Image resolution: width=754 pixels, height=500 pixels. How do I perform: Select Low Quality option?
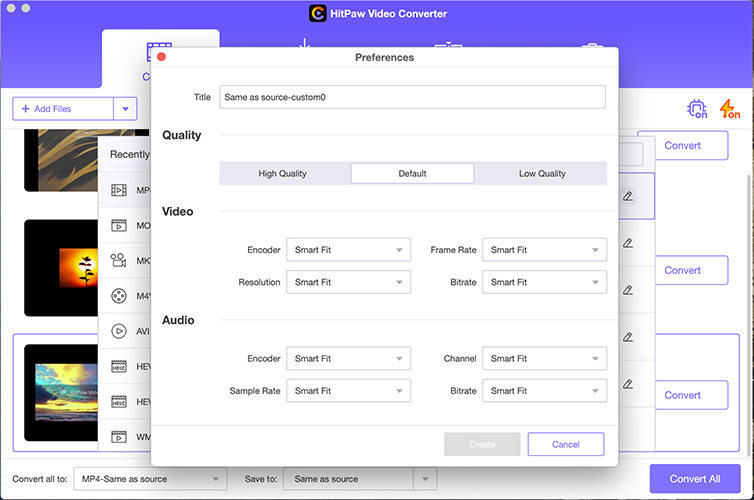coord(542,174)
